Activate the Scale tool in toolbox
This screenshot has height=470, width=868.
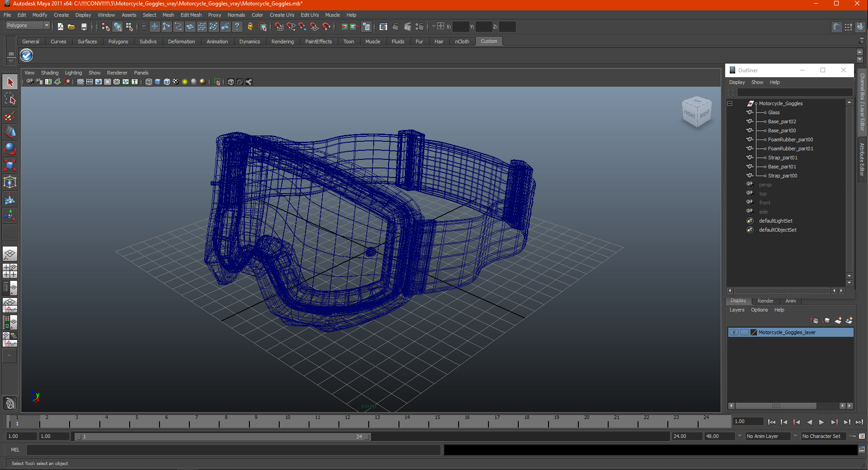(10, 165)
